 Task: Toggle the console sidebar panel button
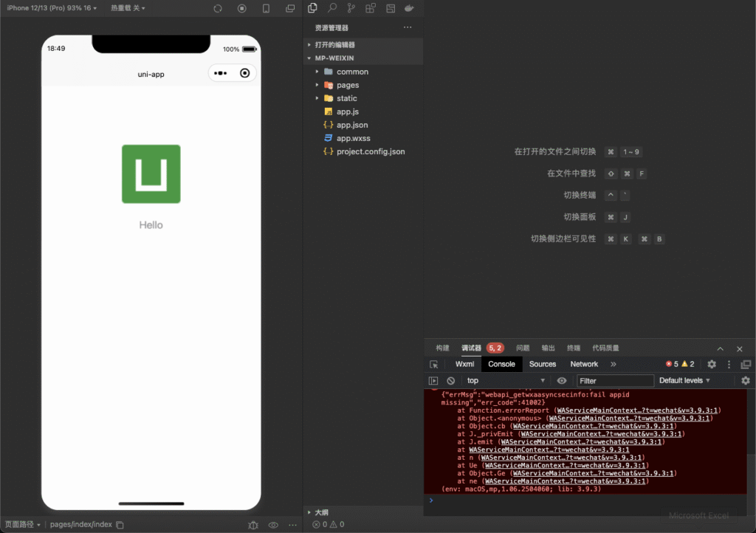433,381
